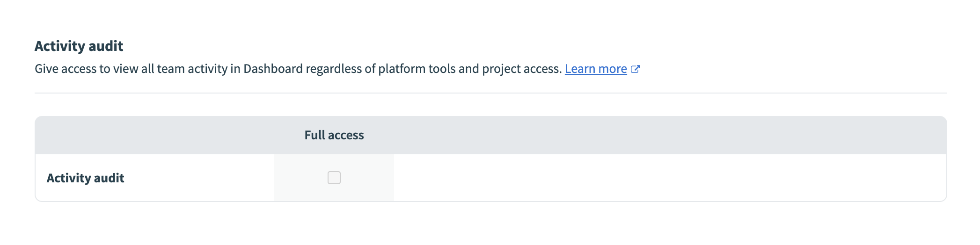Enable Full access for Activity audit

(x=334, y=178)
